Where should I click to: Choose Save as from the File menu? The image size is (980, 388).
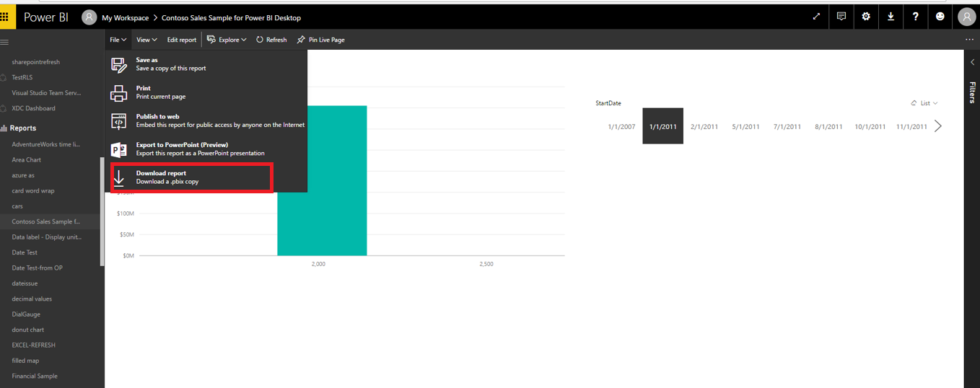[206, 64]
